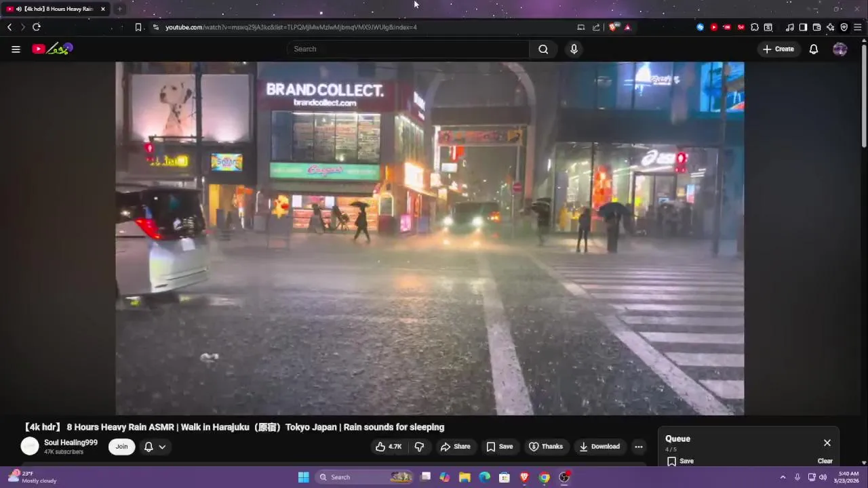Open the weather widget showing 23°F
Viewport: 868px width, 488px height.
pos(33,477)
